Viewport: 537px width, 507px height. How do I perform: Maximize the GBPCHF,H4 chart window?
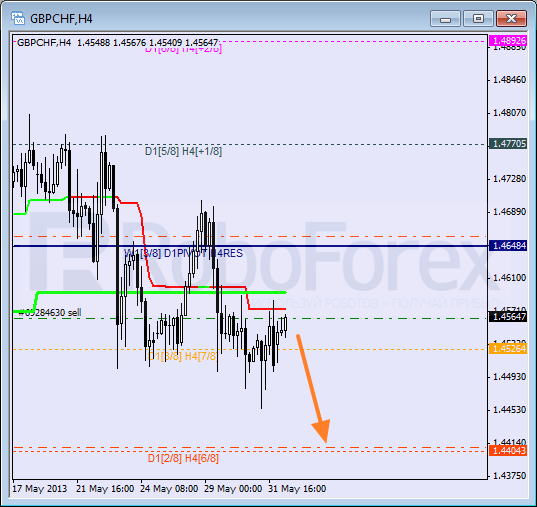click(x=478, y=18)
